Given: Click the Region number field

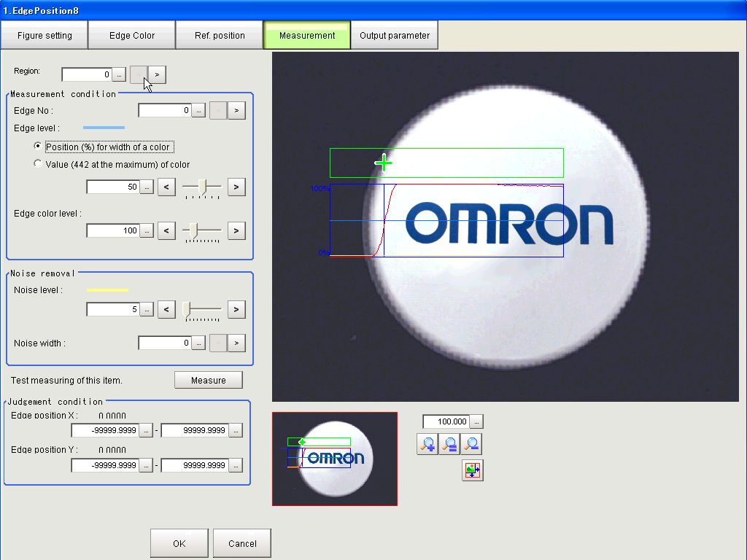Looking at the screenshot, I should click(88, 74).
